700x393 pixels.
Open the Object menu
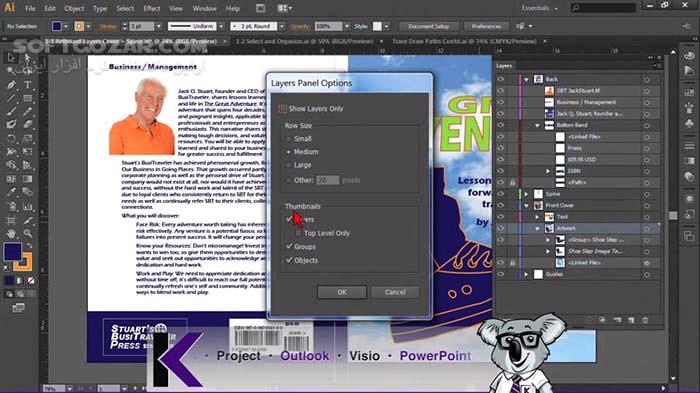pos(74,8)
